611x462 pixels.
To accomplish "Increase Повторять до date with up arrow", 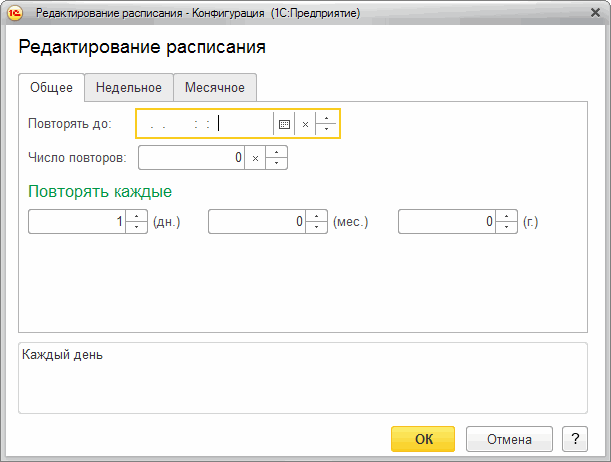I will tap(327, 118).
